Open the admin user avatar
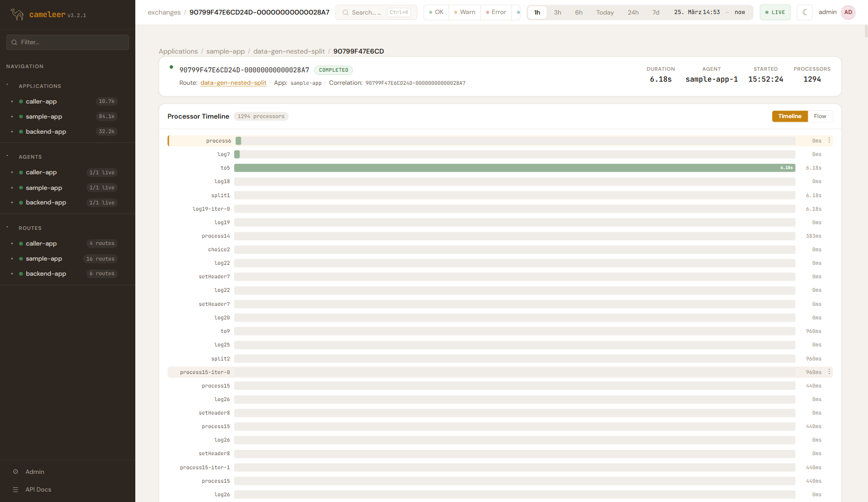868x502 pixels. pos(848,12)
